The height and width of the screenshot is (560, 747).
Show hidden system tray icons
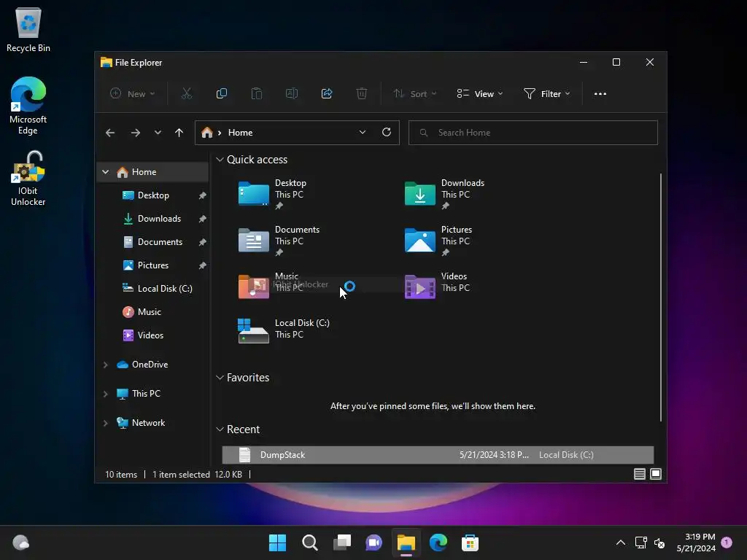click(620, 542)
